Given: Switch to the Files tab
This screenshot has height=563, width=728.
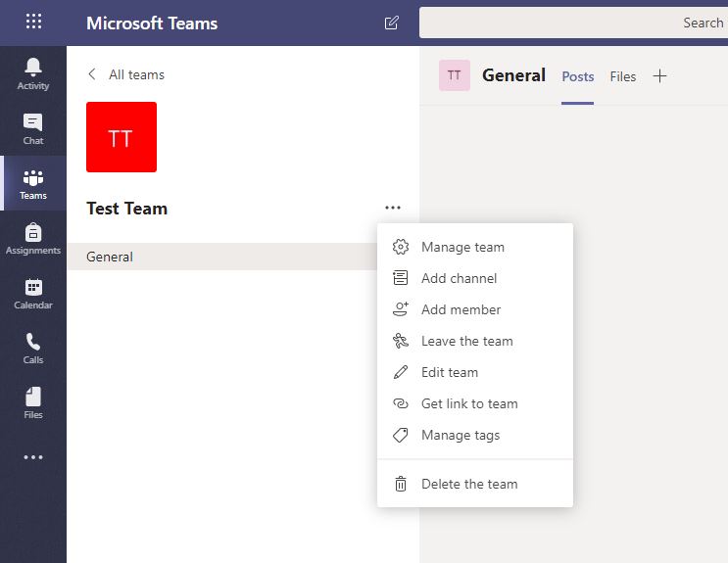Looking at the screenshot, I should [x=622, y=76].
